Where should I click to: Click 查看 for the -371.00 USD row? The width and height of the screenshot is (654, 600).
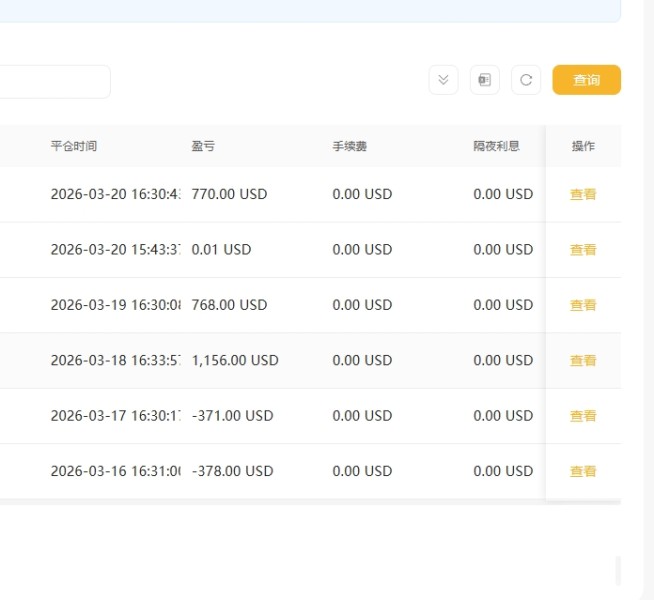[583, 416]
